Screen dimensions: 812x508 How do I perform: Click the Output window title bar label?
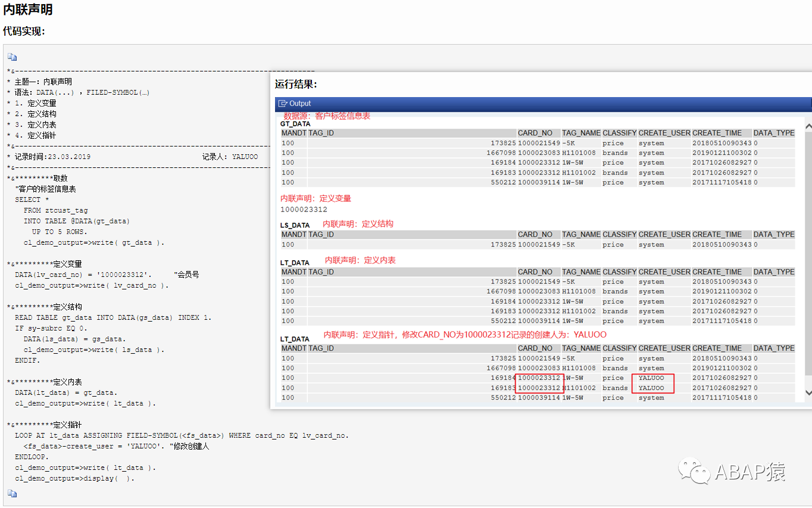pos(300,104)
